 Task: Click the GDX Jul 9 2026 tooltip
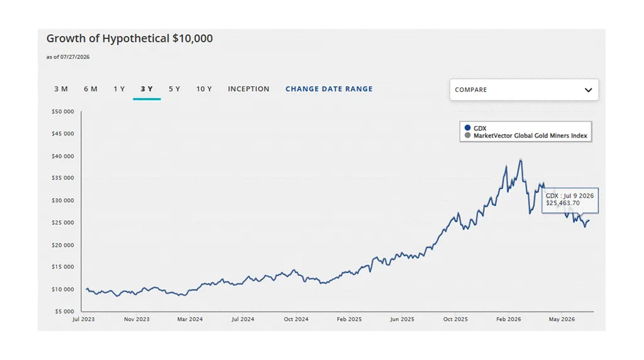pyautogui.click(x=570, y=200)
